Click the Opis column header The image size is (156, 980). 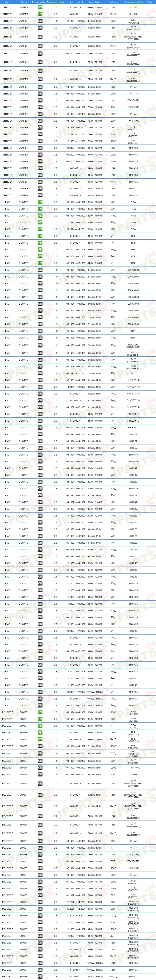(150, 2)
